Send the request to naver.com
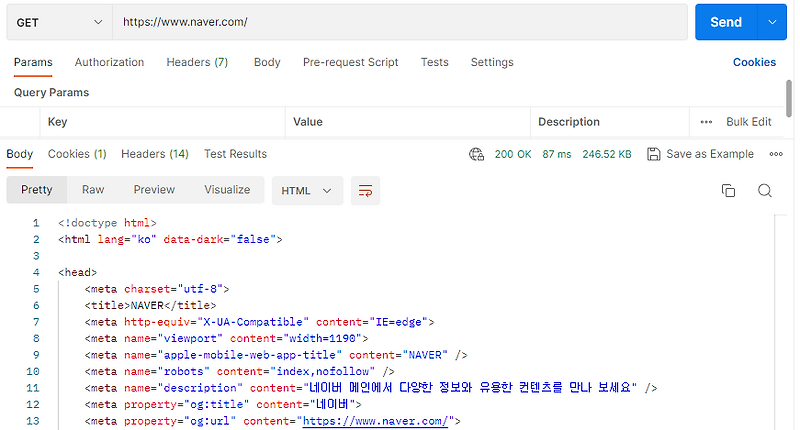The height and width of the screenshot is (430, 800). coord(726,22)
